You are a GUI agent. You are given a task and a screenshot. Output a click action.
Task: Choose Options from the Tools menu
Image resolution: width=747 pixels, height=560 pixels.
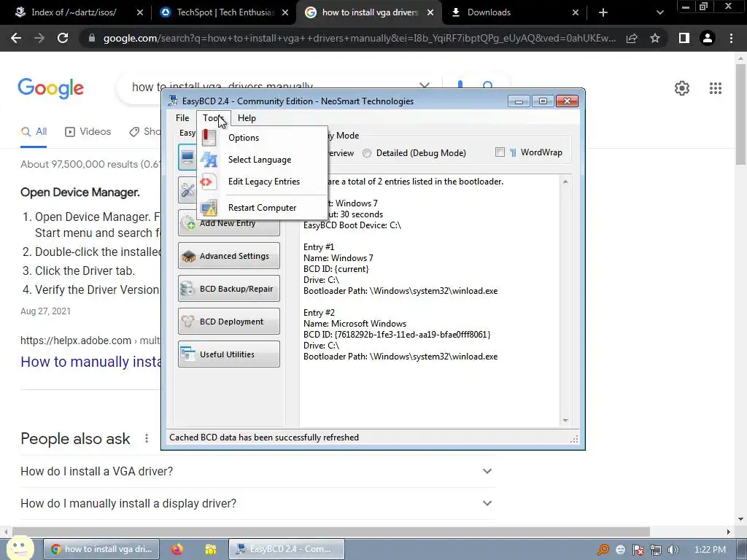pyautogui.click(x=262, y=138)
